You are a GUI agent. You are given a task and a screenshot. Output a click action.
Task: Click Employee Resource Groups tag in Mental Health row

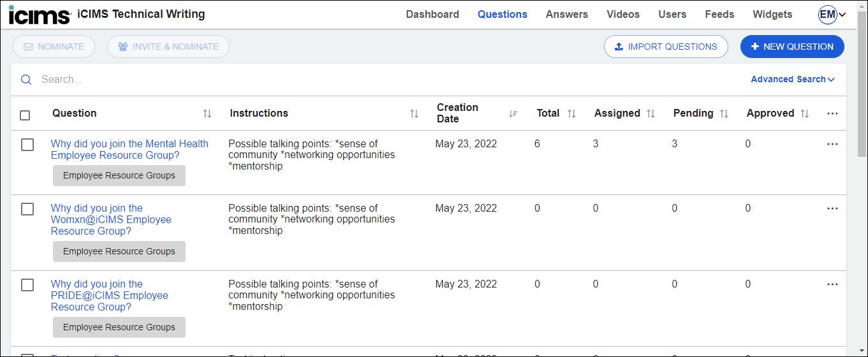click(119, 176)
